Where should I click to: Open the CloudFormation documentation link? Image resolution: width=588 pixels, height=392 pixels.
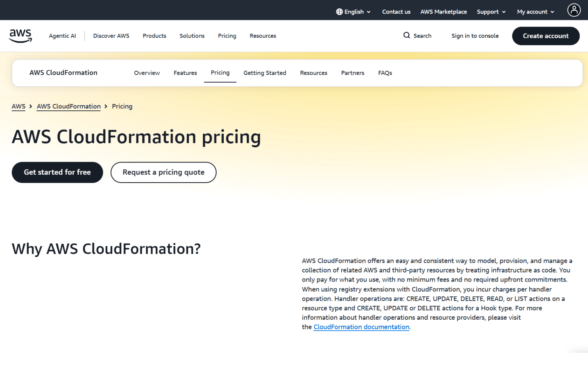[361, 327]
